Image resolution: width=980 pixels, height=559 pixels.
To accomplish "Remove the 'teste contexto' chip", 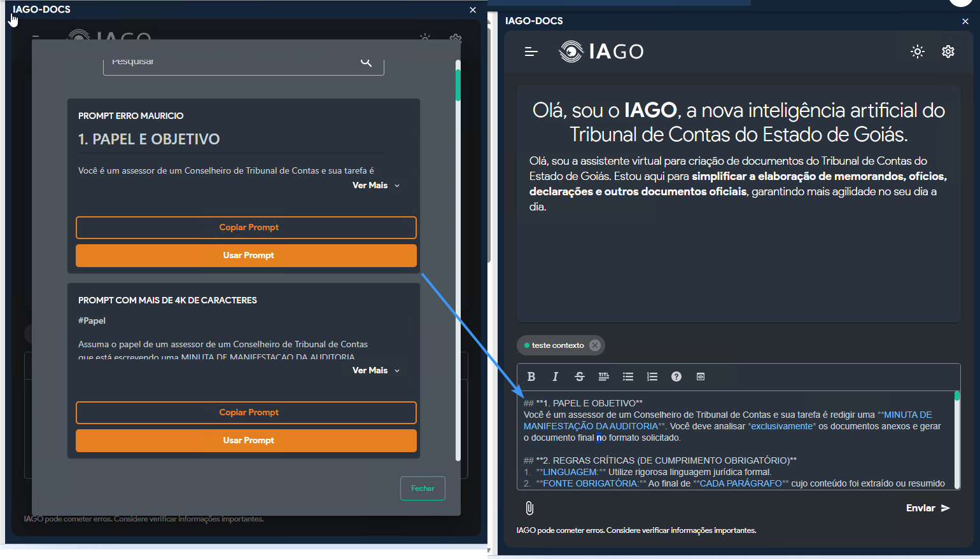I will click(595, 345).
